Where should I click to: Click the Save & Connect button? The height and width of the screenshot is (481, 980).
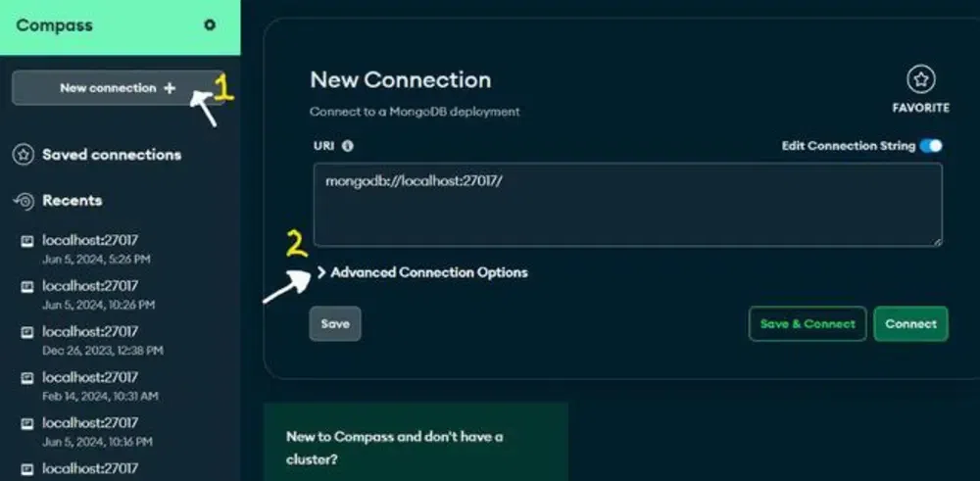point(808,323)
